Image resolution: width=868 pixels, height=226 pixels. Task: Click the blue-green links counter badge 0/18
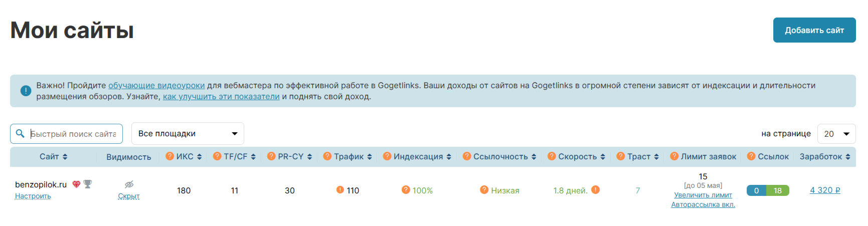coord(767,190)
